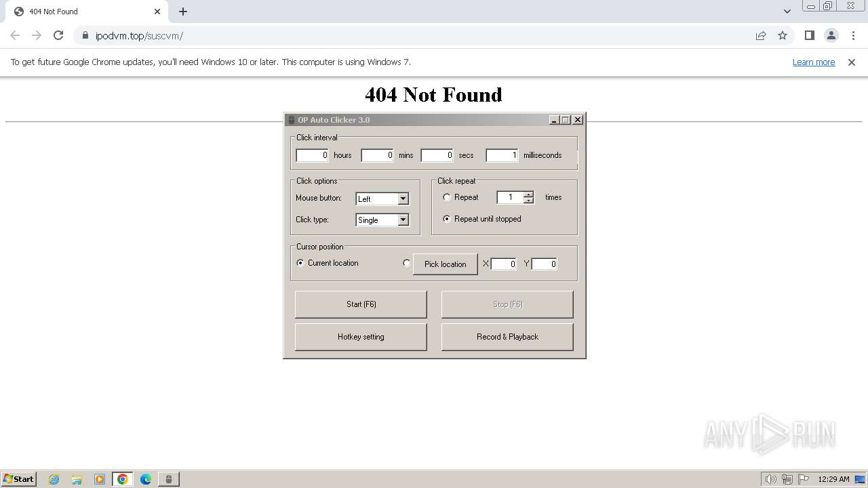Image resolution: width=868 pixels, height=488 pixels.
Task: Click the X coordinate field
Action: click(x=503, y=264)
